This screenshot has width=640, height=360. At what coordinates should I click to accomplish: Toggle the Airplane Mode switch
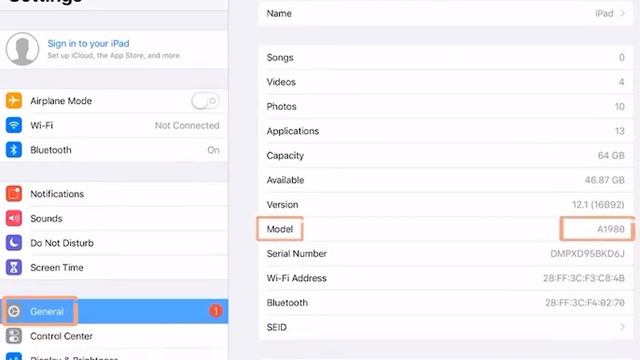coord(205,101)
